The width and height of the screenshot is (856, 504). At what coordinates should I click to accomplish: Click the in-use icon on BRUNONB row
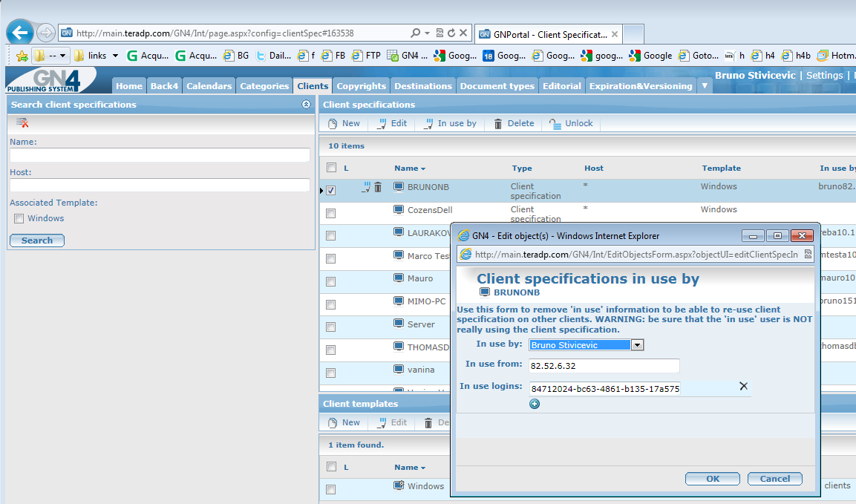coord(366,187)
